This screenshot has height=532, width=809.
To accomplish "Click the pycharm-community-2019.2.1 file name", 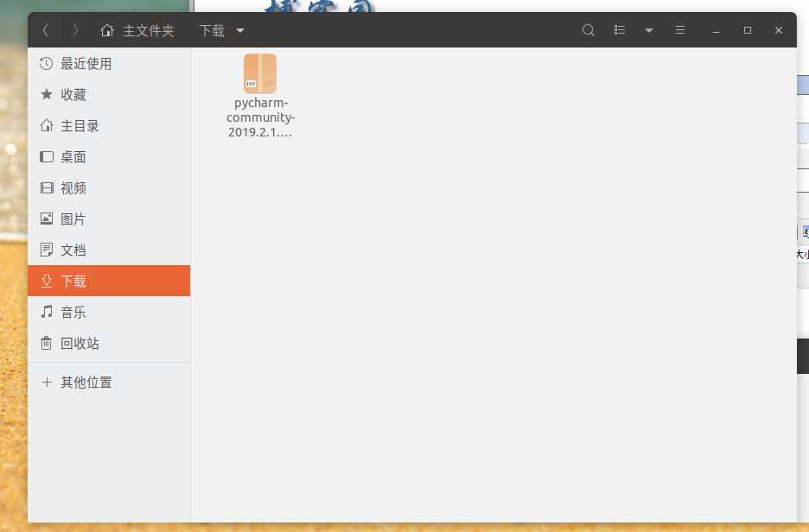I will 260,117.
